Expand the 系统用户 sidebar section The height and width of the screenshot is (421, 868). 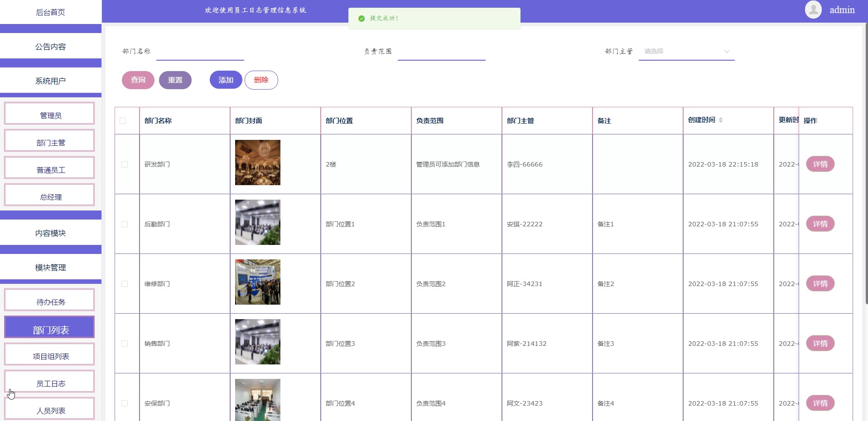pyautogui.click(x=50, y=81)
